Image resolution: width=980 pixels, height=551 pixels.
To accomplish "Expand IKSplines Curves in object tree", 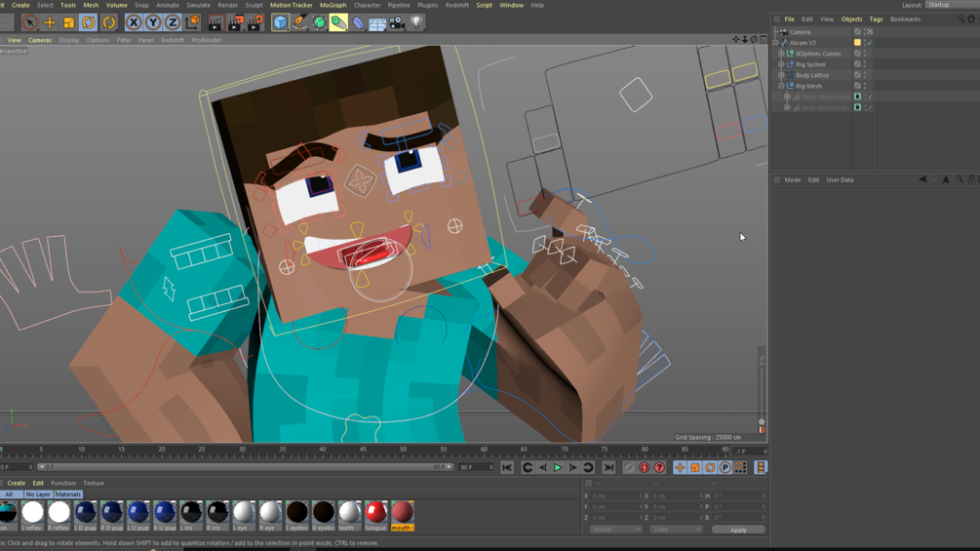I will point(781,54).
